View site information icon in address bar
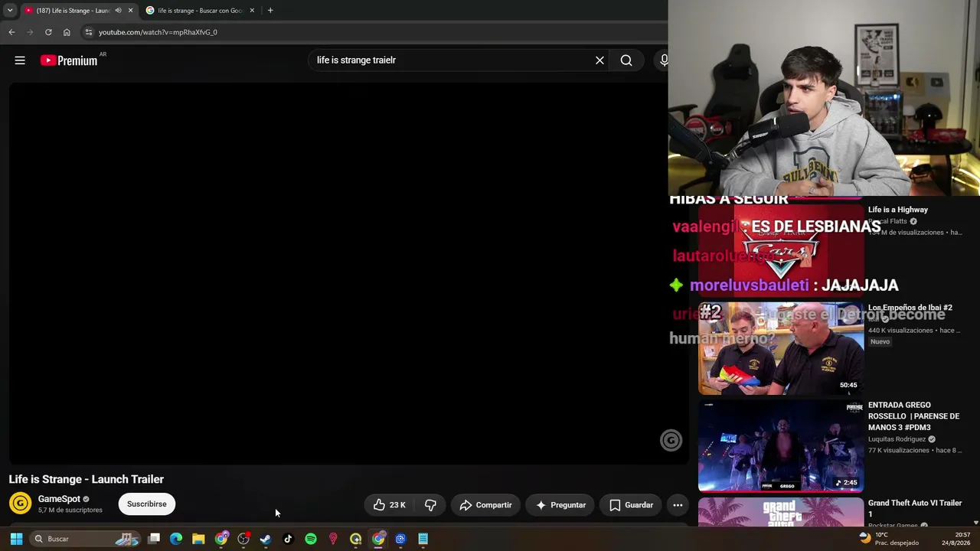The image size is (980, 551). point(89,32)
